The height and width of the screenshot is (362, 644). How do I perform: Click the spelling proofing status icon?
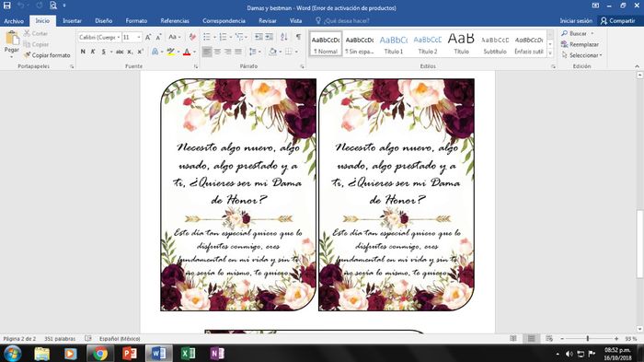tap(88, 339)
